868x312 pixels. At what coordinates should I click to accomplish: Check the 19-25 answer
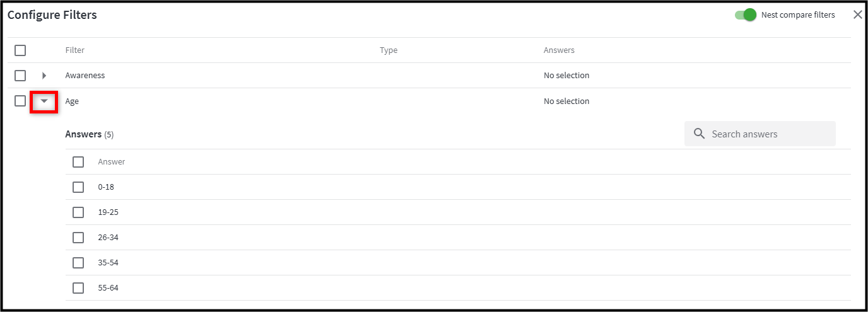78,212
